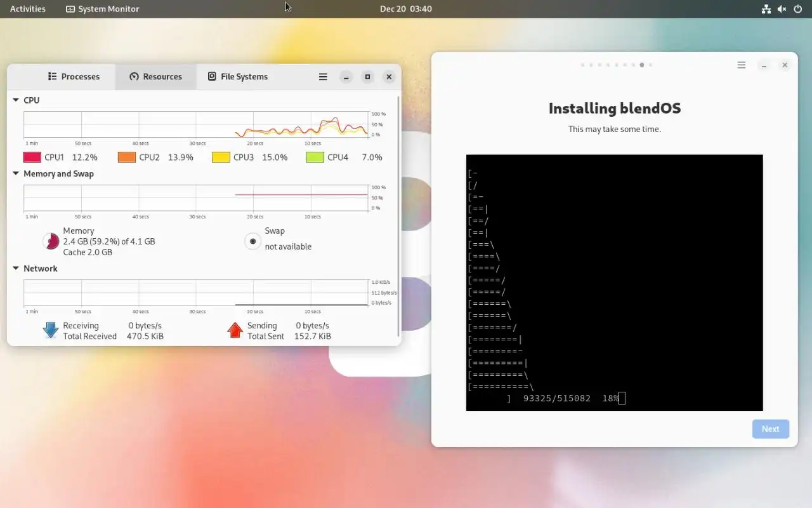Click the CPU1 12.2% label
Screen dimensions: 812x508
pos(71,157)
